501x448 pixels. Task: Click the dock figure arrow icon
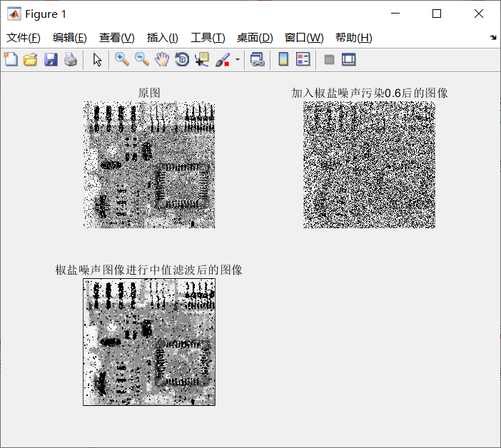coord(493,38)
